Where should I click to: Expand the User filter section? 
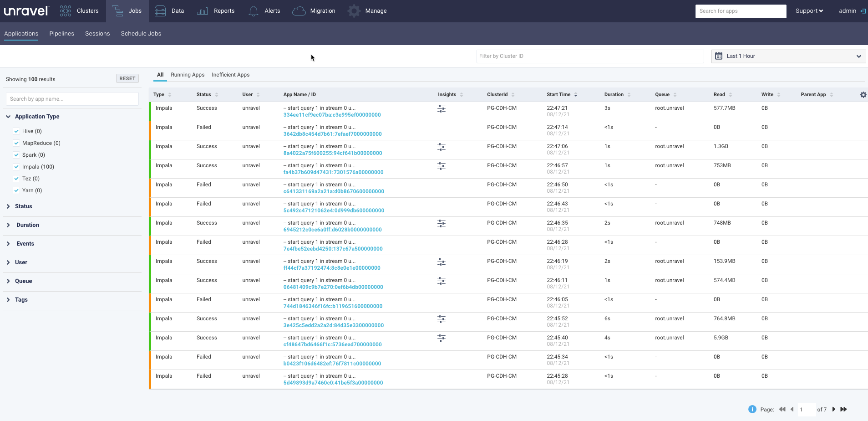(x=8, y=262)
